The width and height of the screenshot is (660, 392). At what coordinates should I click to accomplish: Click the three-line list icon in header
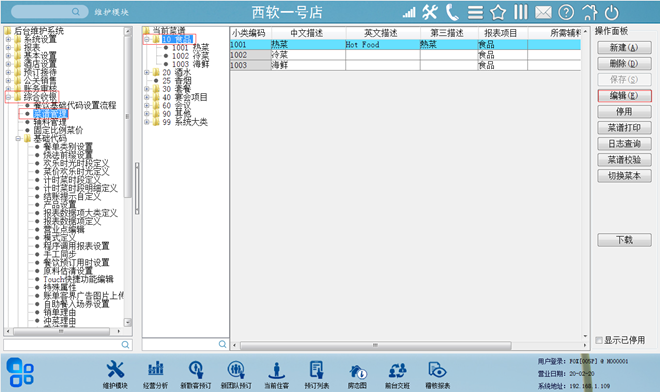(476, 13)
